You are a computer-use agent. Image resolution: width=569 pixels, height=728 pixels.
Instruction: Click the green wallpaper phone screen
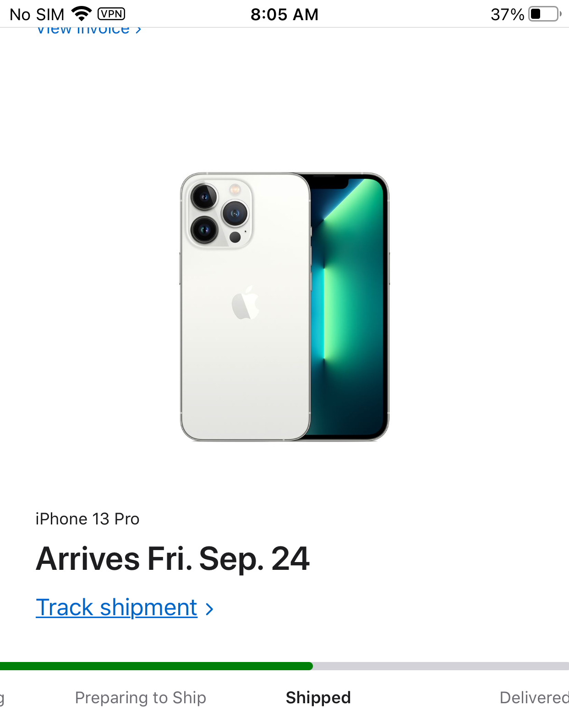pyautogui.click(x=348, y=306)
